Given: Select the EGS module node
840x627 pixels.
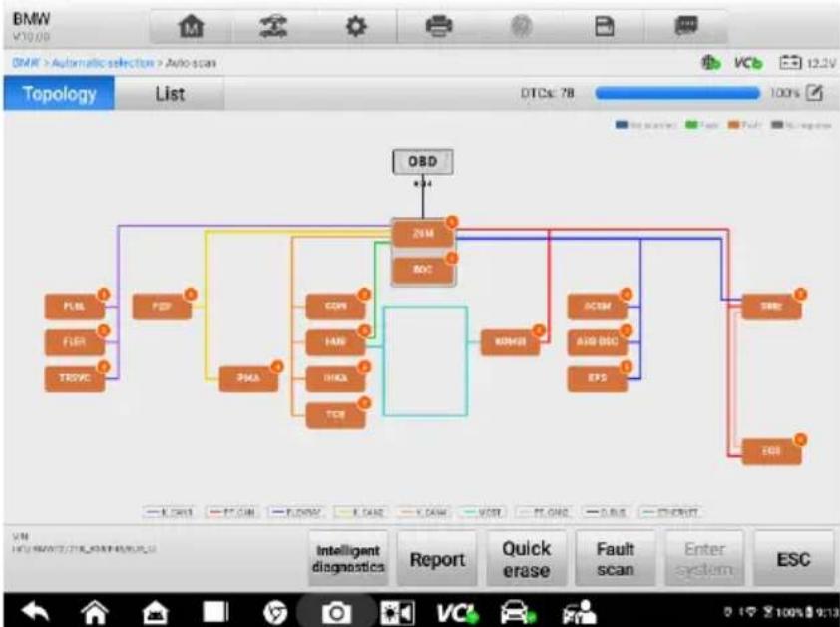Looking at the screenshot, I should click(x=771, y=451).
